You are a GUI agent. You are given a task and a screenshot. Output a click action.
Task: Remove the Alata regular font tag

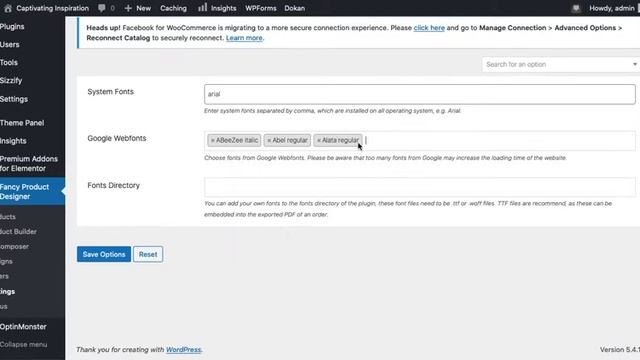319,140
